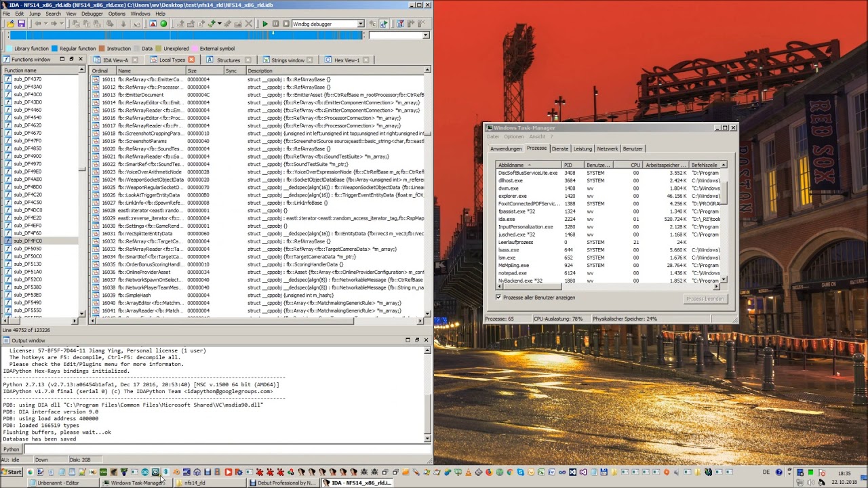The width and height of the screenshot is (868, 488).
Task: Switch to Debut Professional taskbar button
Action: pyautogui.click(x=283, y=483)
